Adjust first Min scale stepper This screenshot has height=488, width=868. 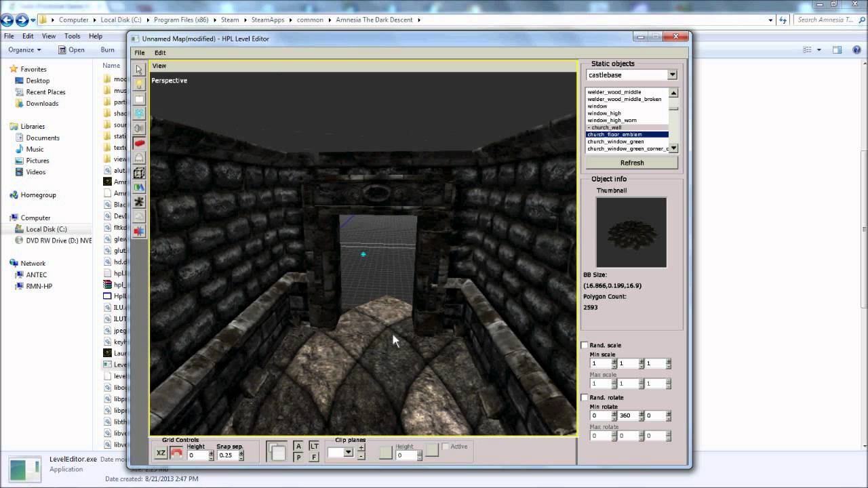pyautogui.click(x=614, y=363)
